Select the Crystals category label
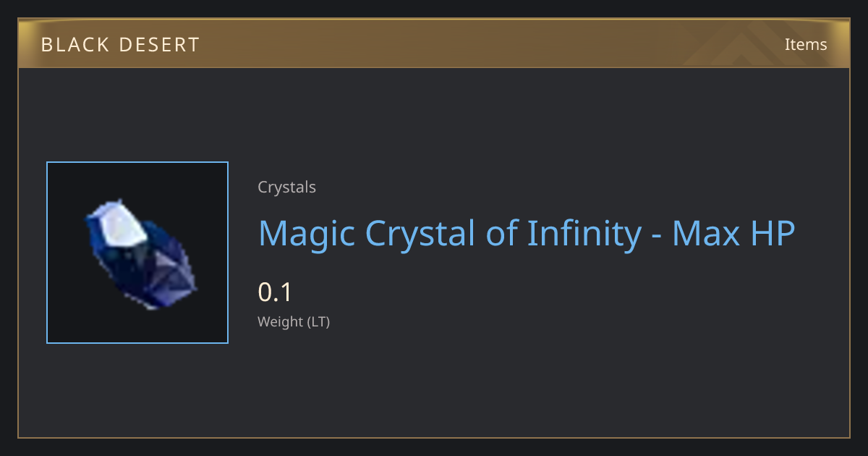The height and width of the screenshot is (456, 868). (286, 187)
